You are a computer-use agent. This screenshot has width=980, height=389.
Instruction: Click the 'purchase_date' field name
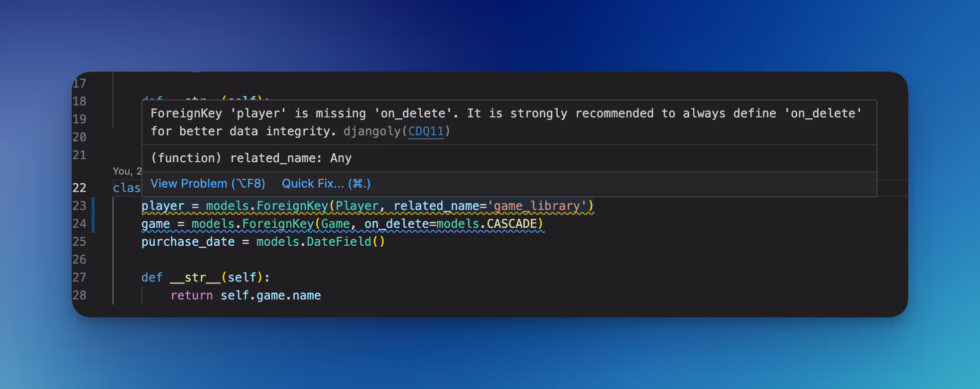188,242
